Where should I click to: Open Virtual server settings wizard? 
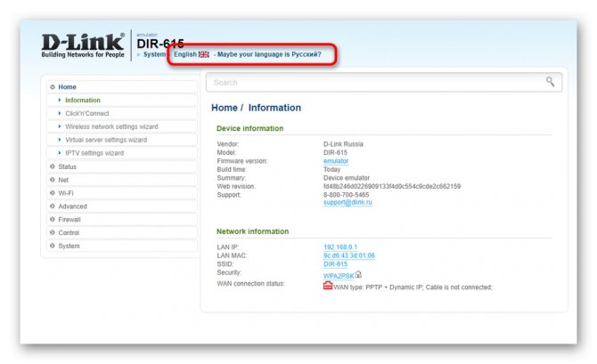click(x=122, y=140)
